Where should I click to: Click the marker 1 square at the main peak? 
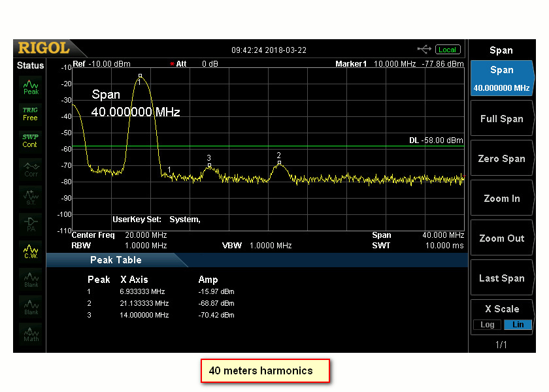point(140,75)
